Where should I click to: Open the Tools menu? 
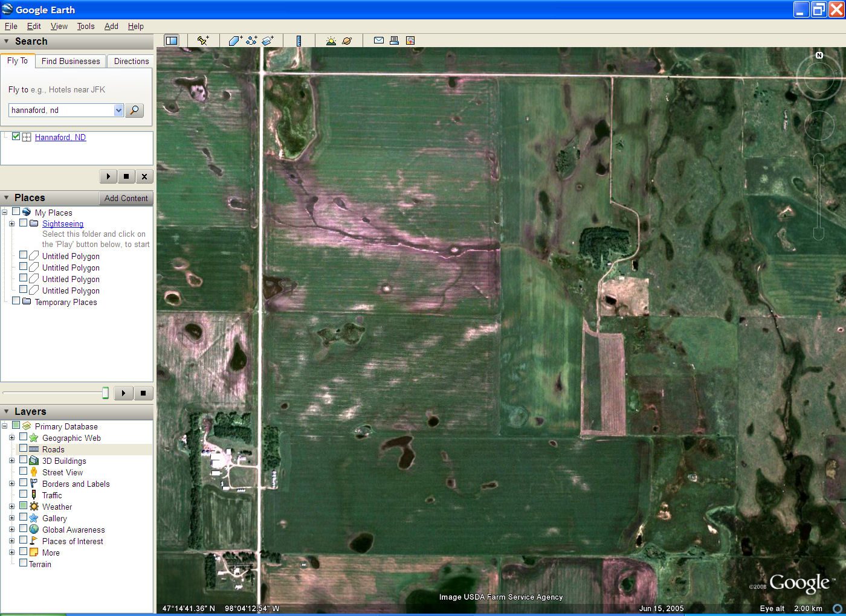pyautogui.click(x=86, y=26)
